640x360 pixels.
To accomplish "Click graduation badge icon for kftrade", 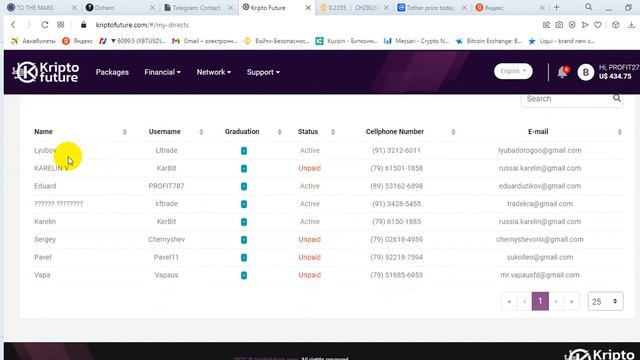I will (x=244, y=204).
